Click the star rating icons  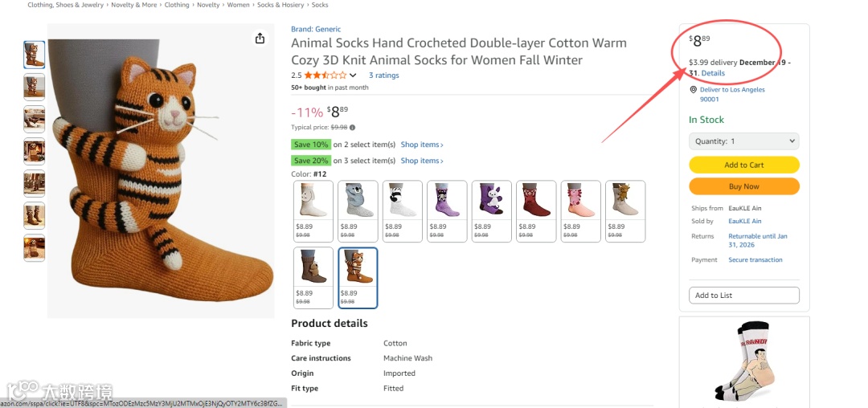tap(325, 75)
